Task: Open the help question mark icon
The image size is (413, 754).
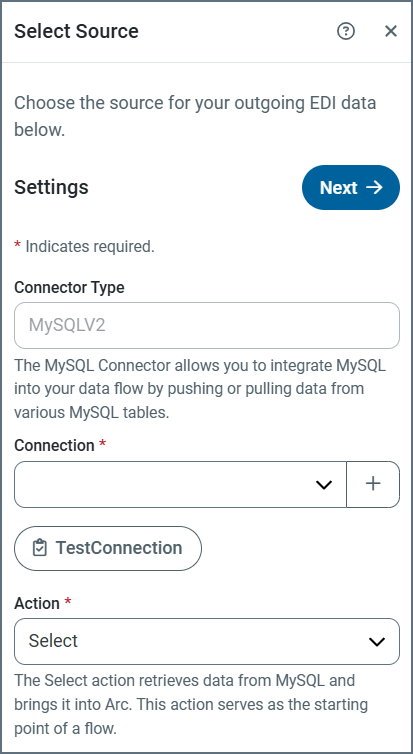Action: [346, 31]
